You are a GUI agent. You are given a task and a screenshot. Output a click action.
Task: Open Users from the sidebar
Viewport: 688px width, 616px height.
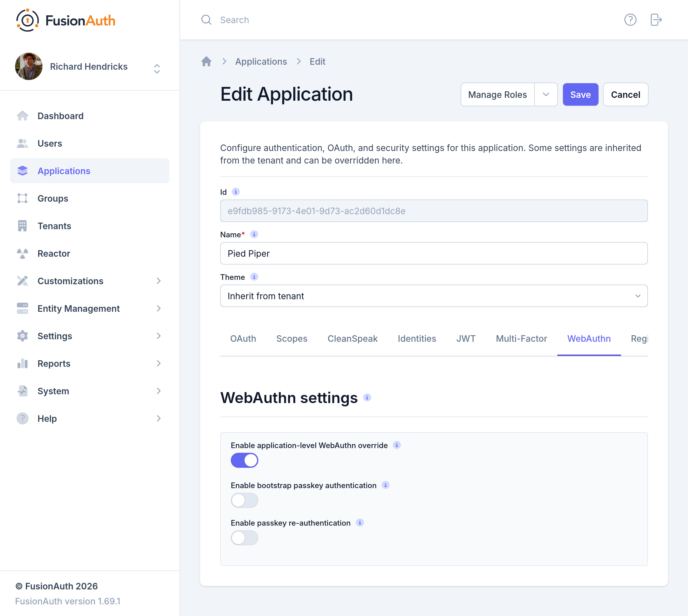point(90,144)
